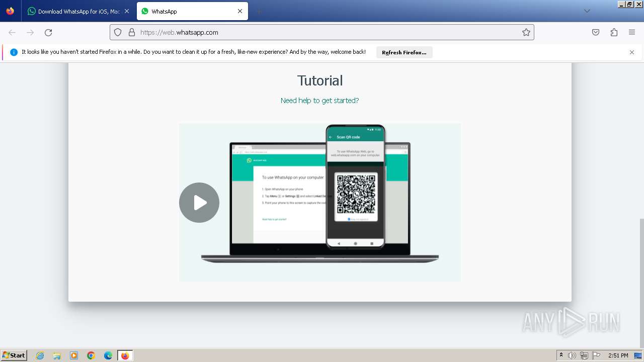Click the 2:51 PM clock
The width and height of the screenshot is (644, 362).
(x=618, y=355)
